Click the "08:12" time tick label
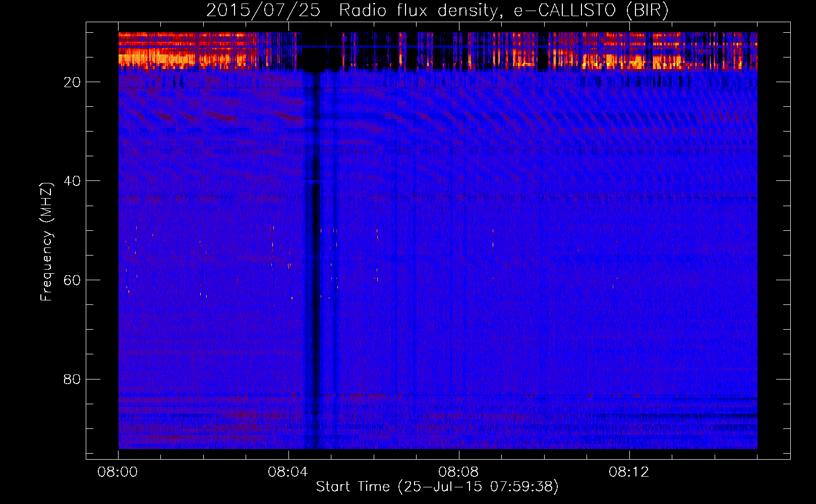This screenshot has width=816, height=504. coord(629,472)
